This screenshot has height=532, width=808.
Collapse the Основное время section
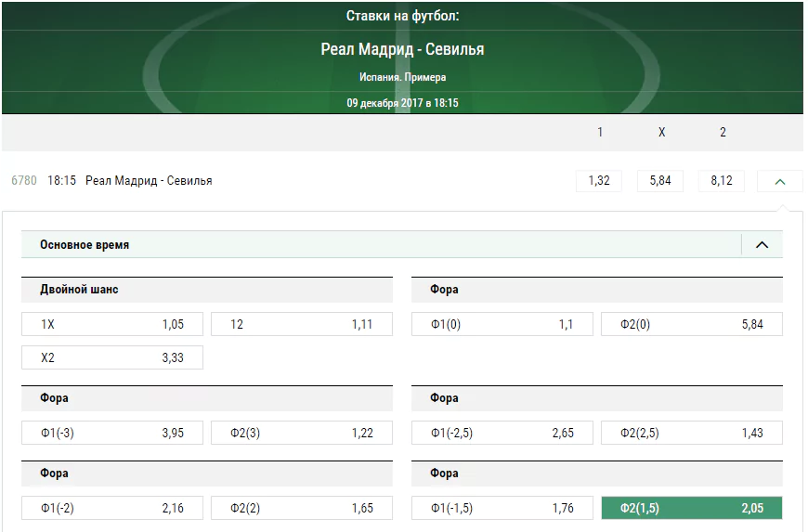(x=762, y=244)
